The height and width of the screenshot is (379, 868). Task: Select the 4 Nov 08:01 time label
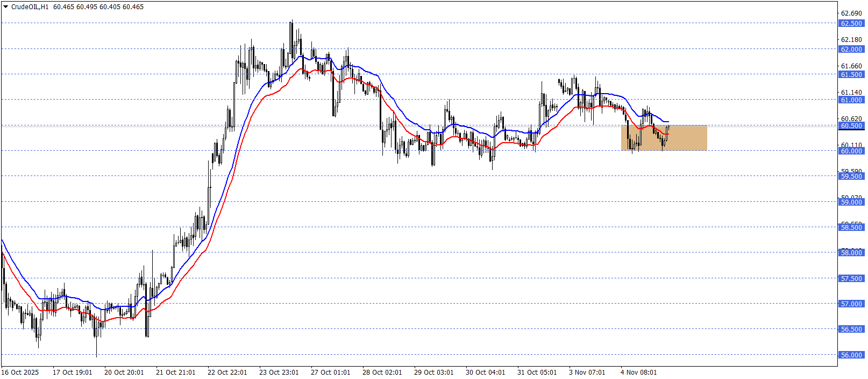tap(638, 372)
